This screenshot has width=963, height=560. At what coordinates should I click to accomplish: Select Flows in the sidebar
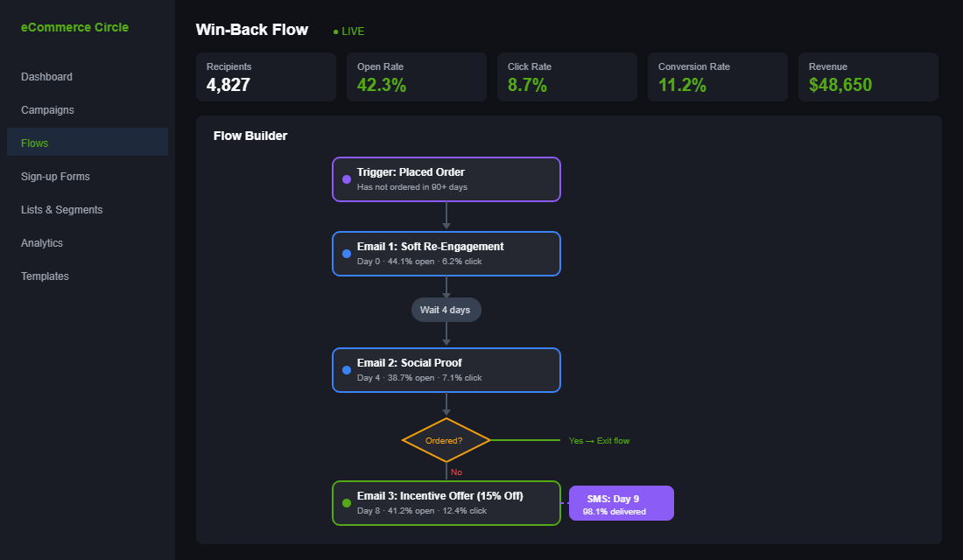[35, 143]
